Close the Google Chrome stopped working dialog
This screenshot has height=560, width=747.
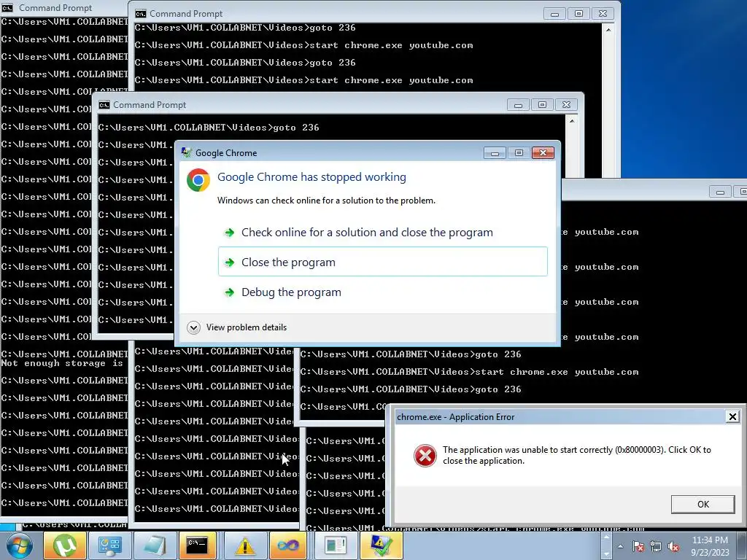[543, 153]
